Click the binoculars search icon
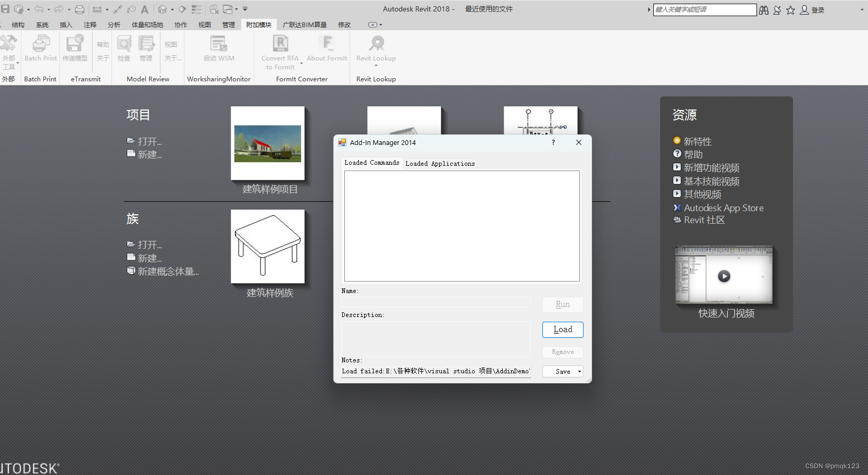868x475 pixels. (x=764, y=10)
